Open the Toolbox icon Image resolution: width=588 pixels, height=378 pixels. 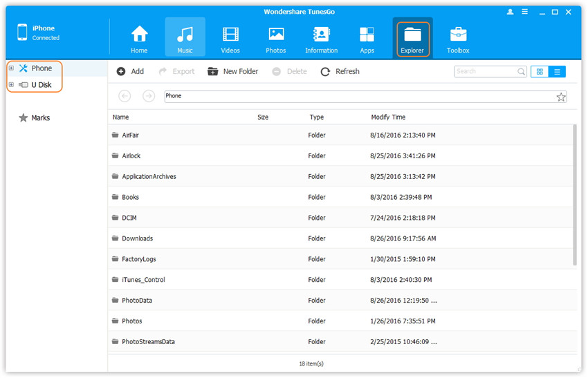click(458, 36)
